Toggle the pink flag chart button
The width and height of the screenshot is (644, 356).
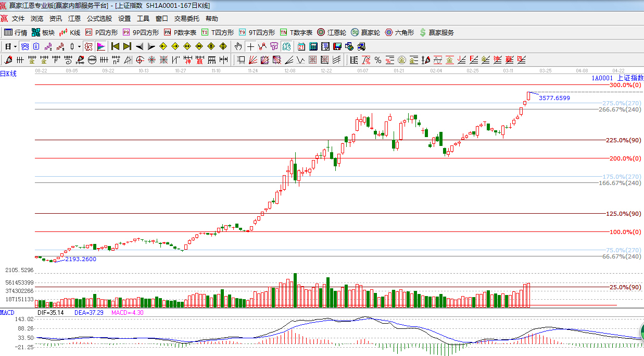(x=100, y=46)
